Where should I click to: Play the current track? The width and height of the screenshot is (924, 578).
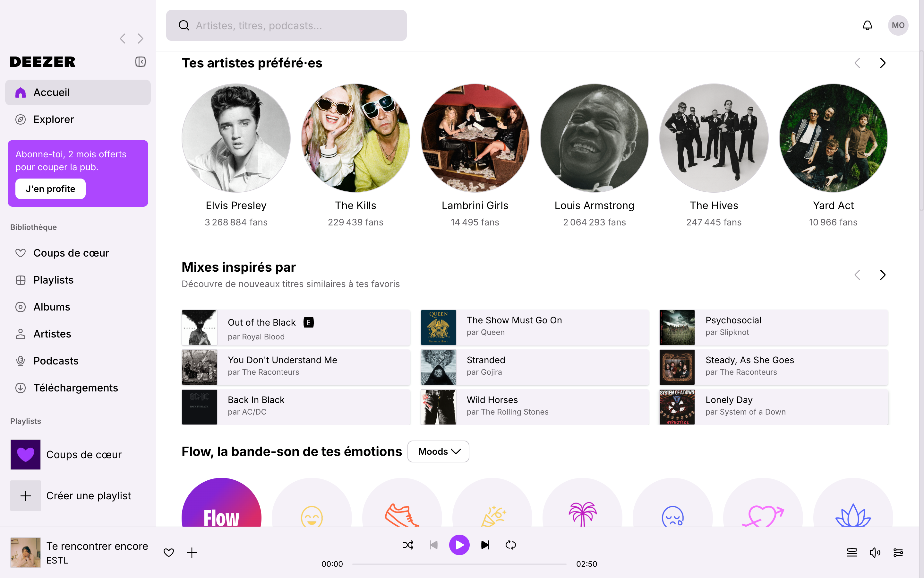459,545
